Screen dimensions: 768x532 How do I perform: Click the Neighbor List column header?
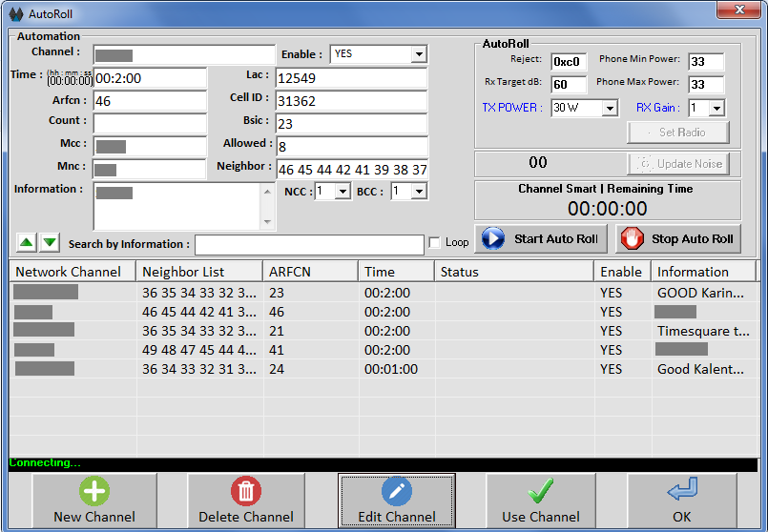197,272
